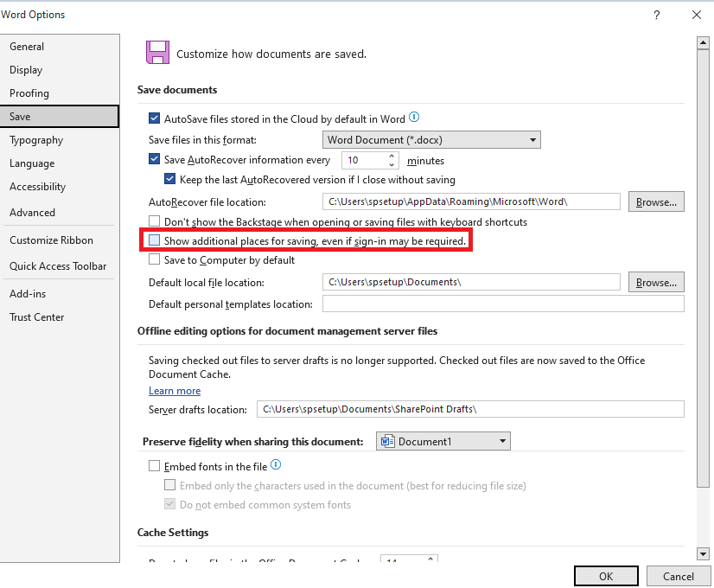Click the scrollbar down arrow
Screen dimensions: 714x588
coord(704,554)
